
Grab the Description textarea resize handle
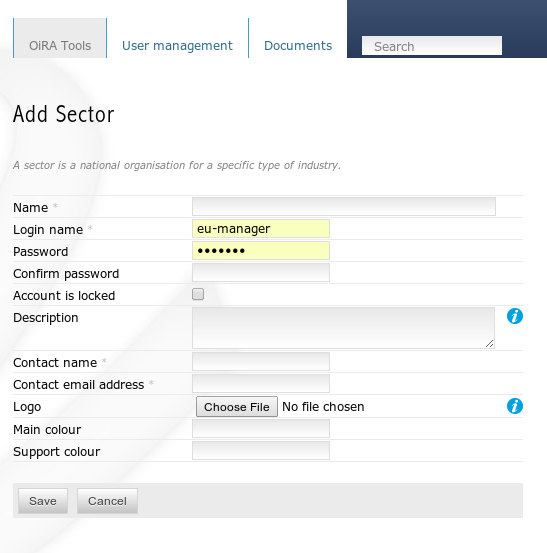490,344
